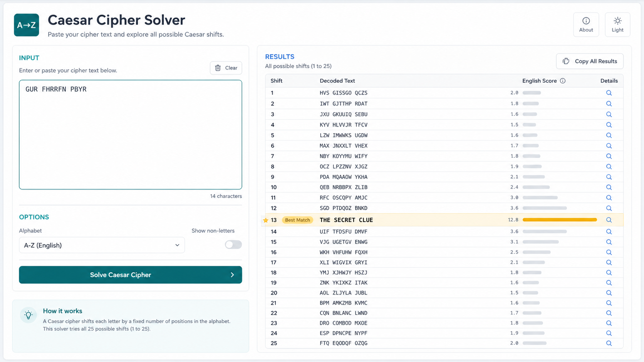Open details for shift 2 row
The height and width of the screenshot is (362, 644).
pos(609,103)
